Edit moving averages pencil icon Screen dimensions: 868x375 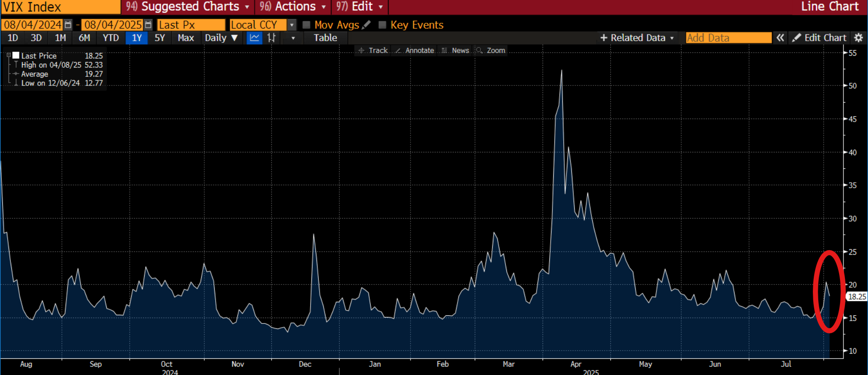click(x=366, y=25)
